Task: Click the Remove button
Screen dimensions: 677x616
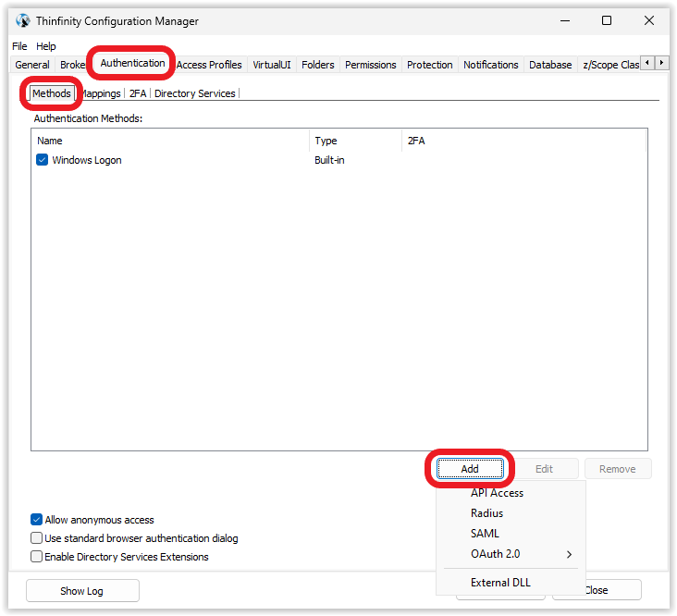Action: point(618,469)
